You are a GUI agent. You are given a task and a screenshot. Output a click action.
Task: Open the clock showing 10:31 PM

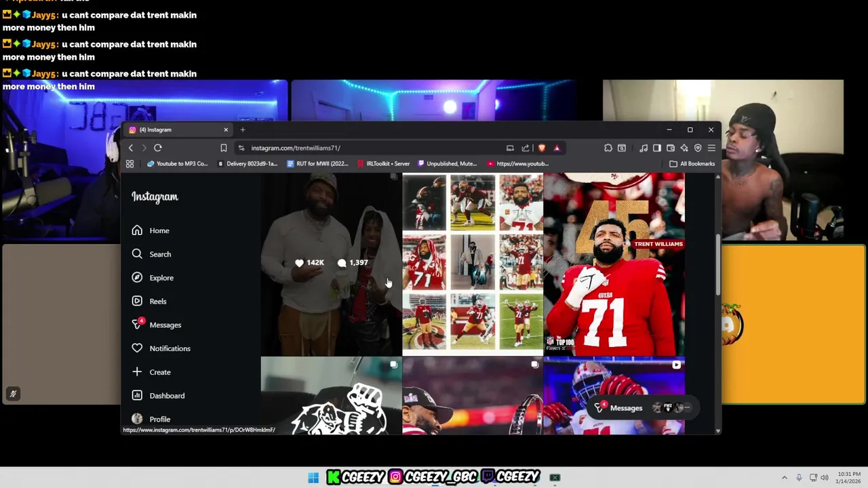coord(849,477)
